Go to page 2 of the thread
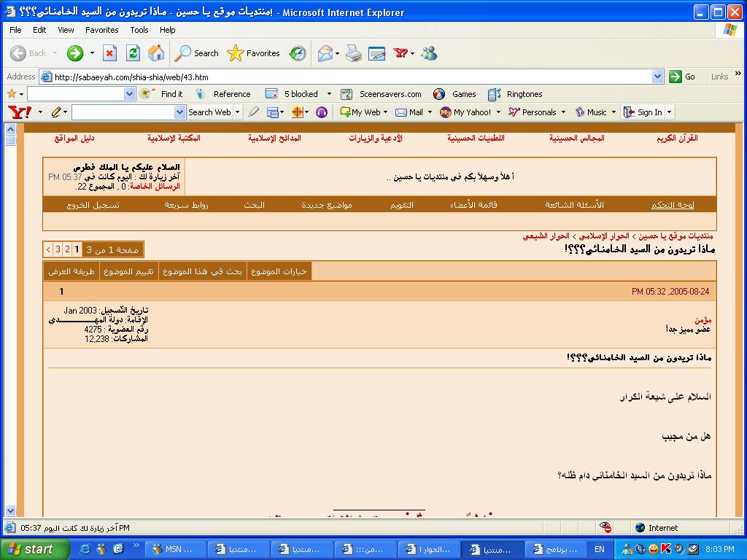747x560 pixels. pos(67,249)
